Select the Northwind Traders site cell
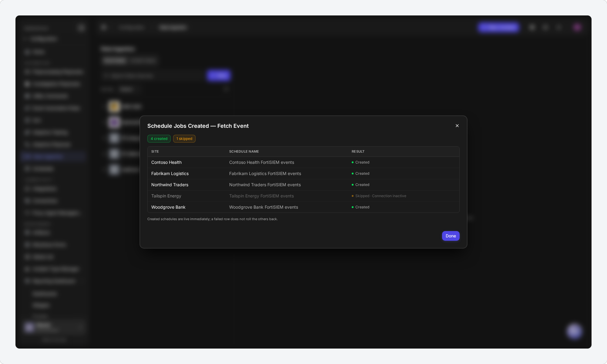 [170, 185]
